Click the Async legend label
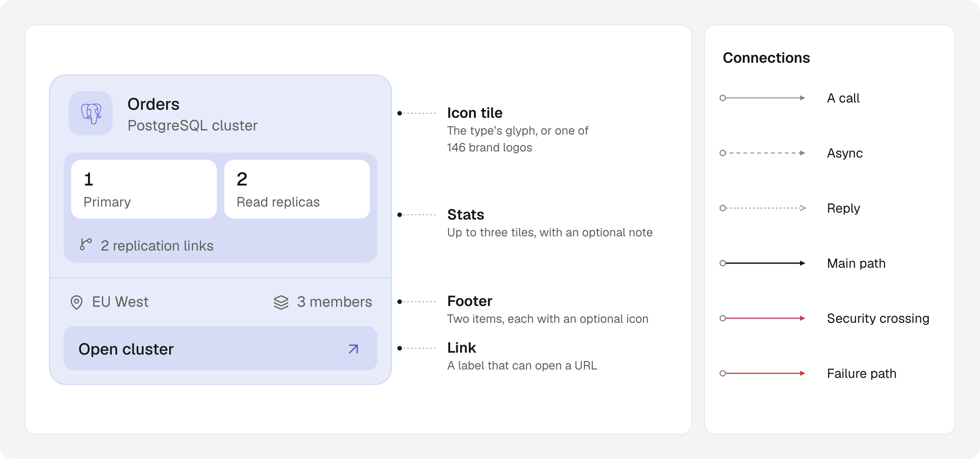Screen dimensions: 980x459 845,153
